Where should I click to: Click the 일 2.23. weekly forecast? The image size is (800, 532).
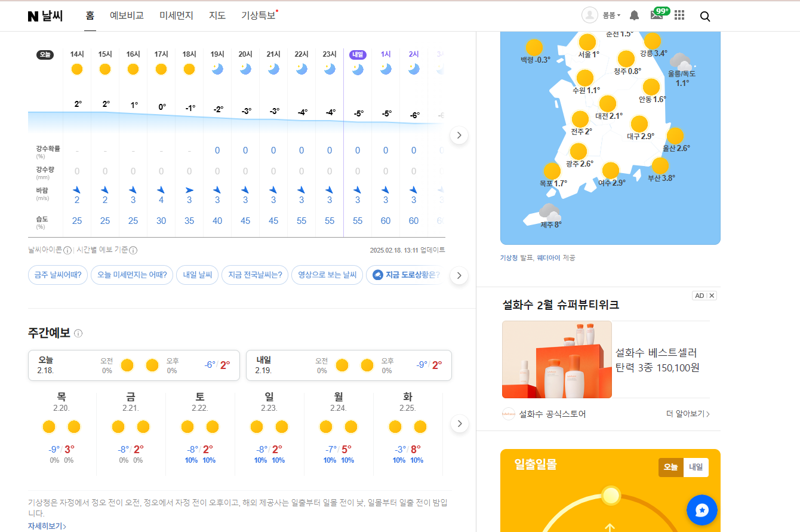(x=269, y=428)
